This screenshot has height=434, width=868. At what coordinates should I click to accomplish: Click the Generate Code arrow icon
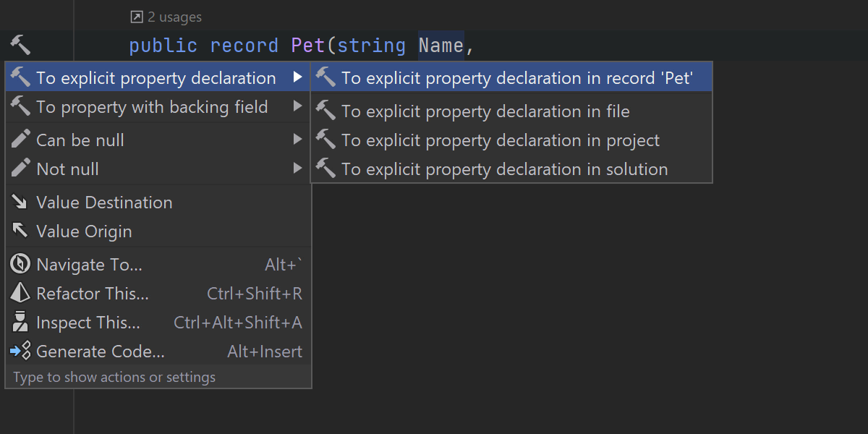point(20,352)
